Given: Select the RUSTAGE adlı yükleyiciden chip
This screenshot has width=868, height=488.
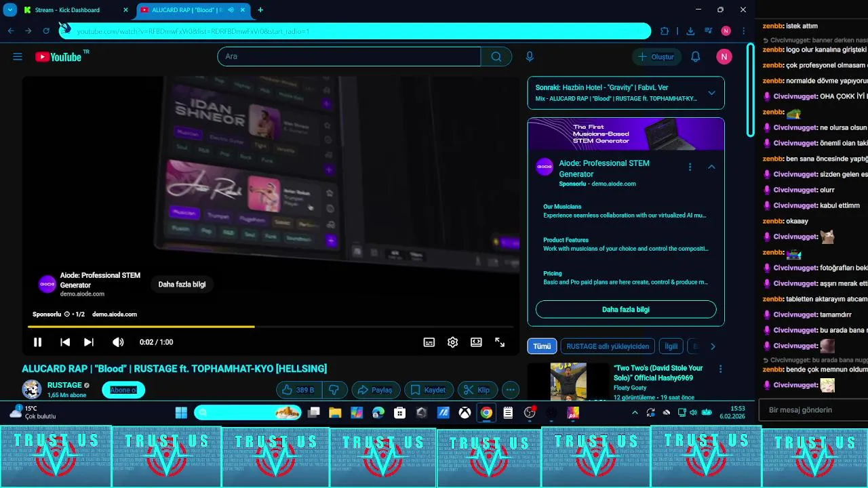Looking at the screenshot, I should [608, 346].
